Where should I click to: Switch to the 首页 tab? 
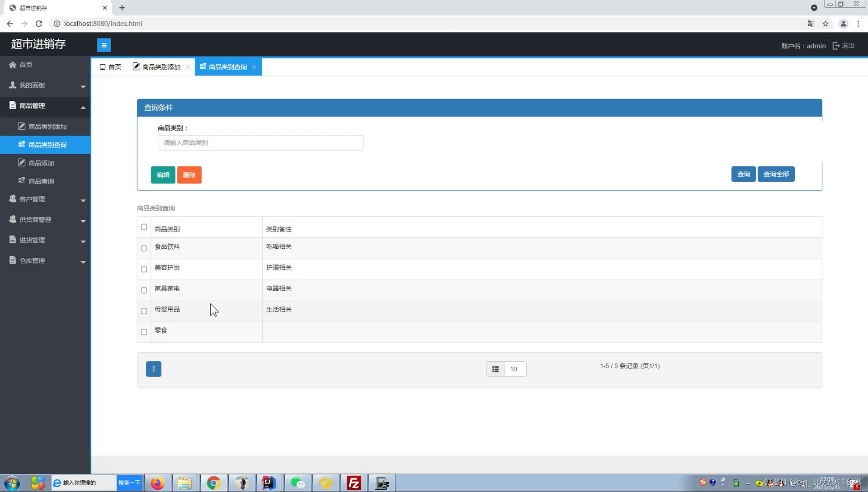[111, 67]
